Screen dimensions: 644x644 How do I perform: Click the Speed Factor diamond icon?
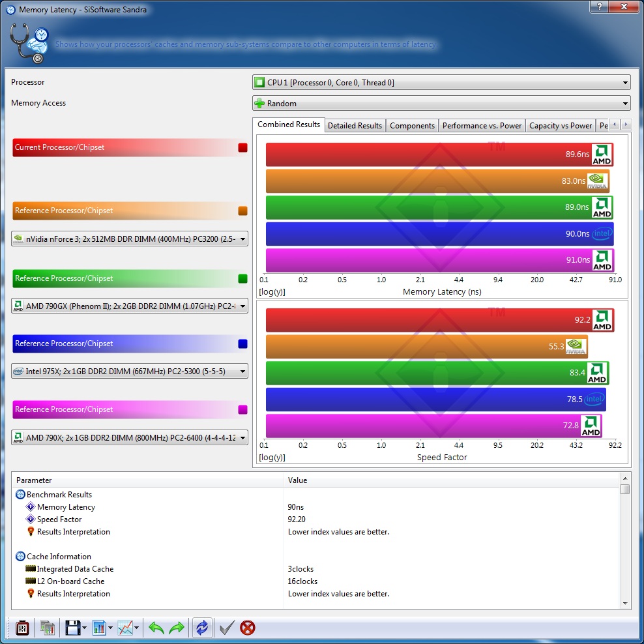tap(31, 519)
